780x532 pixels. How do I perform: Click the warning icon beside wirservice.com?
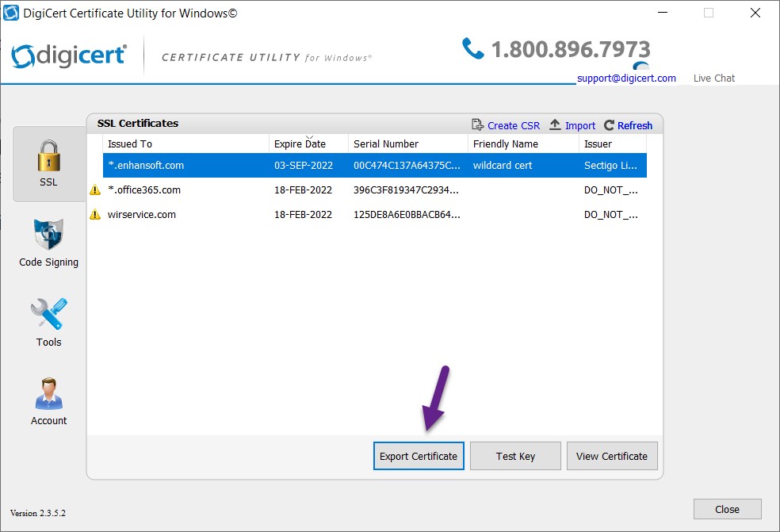[x=94, y=214]
